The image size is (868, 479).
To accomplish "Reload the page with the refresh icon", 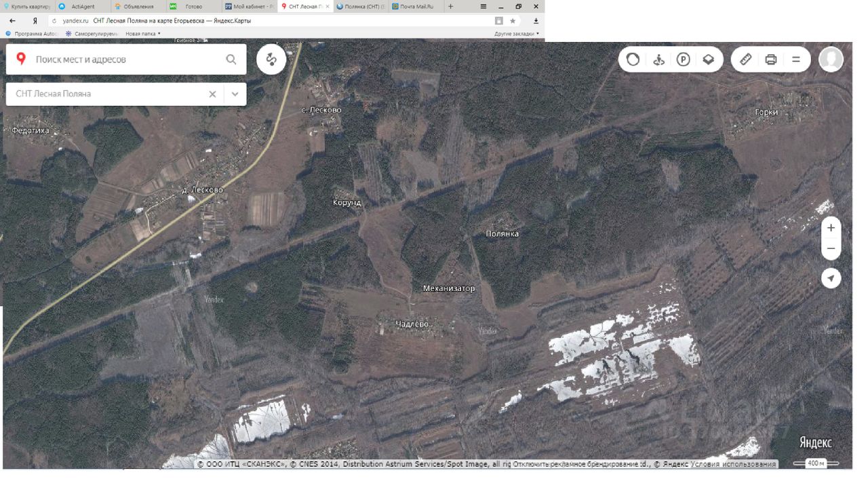I will coord(54,21).
